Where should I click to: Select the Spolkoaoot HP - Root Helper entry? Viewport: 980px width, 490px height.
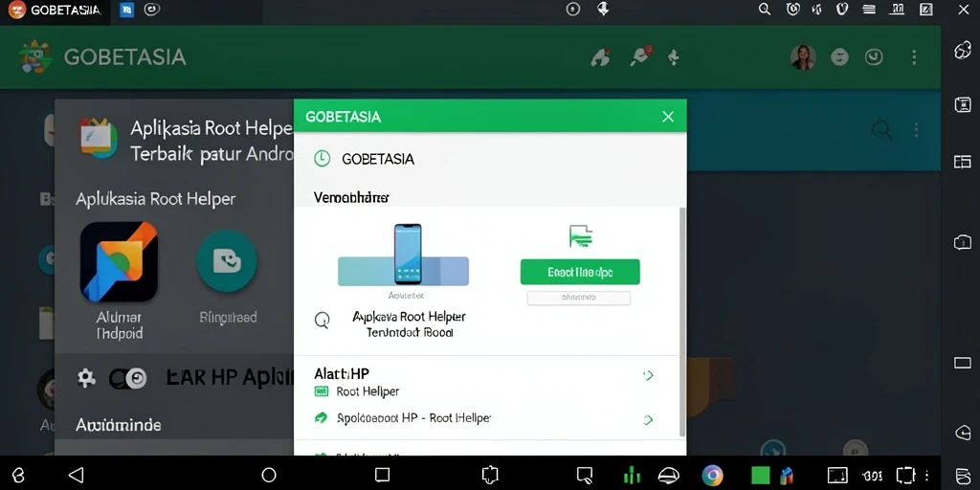click(413, 418)
